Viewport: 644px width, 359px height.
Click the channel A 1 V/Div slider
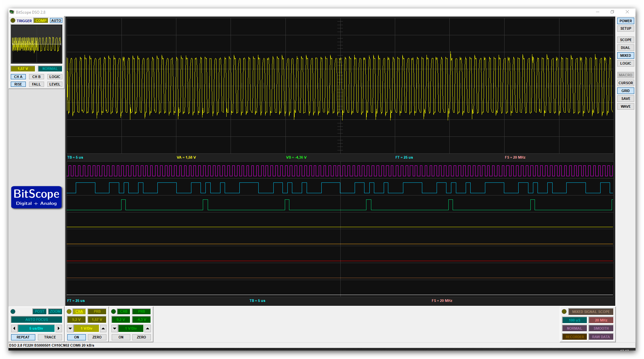click(x=87, y=328)
